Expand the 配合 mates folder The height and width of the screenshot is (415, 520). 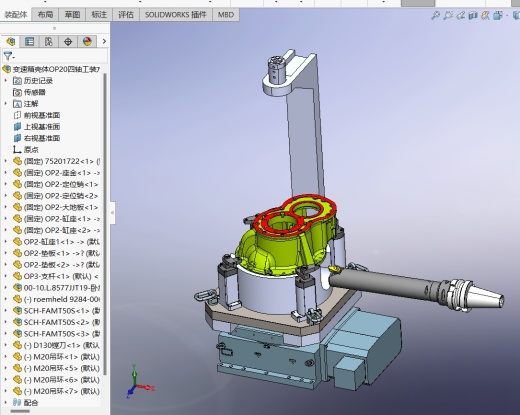click(5, 402)
